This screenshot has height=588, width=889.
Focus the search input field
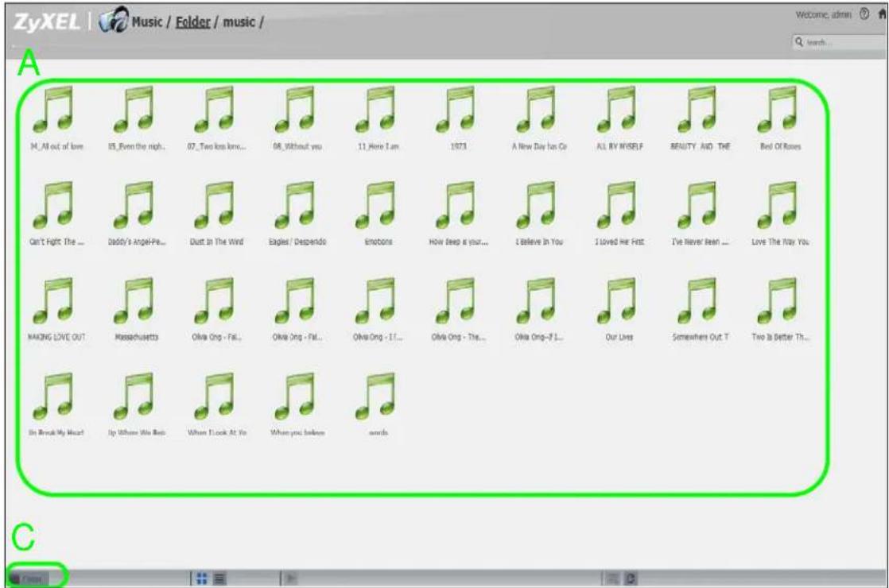pyautogui.click(x=839, y=42)
